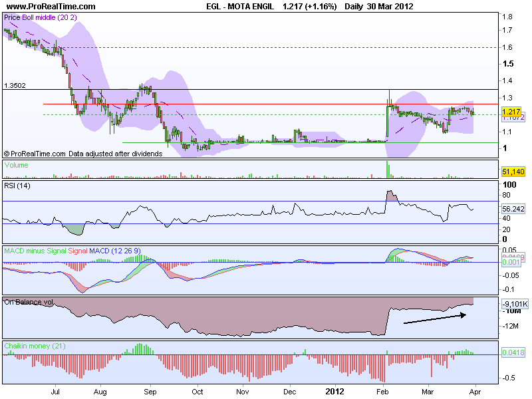Select the "56.242" RSI value tag

pyautogui.click(x=513, y=209)
